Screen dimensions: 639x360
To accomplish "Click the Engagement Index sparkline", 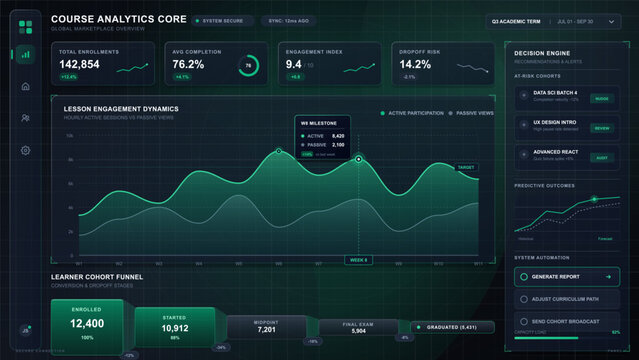I will click(359, 68).
